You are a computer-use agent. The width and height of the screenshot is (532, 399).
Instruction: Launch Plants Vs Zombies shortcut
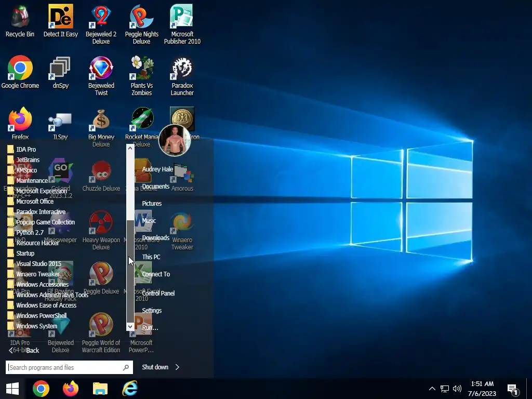[x=141, y=76]
